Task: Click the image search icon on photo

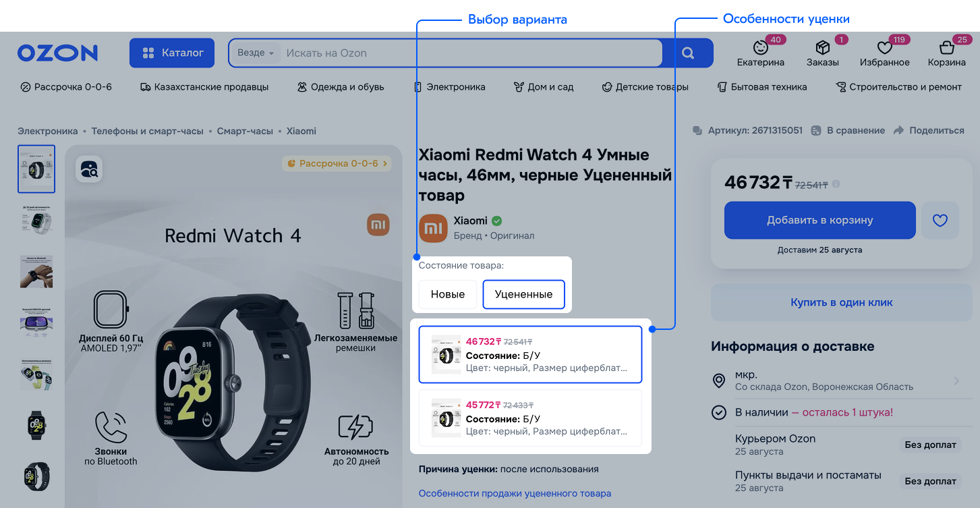Action: tap(88, 169)
